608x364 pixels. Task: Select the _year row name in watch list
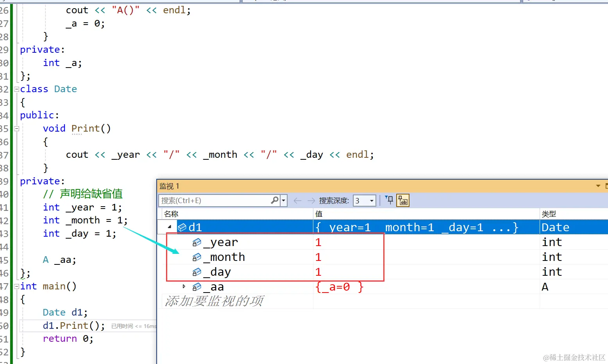coord(220,243)
